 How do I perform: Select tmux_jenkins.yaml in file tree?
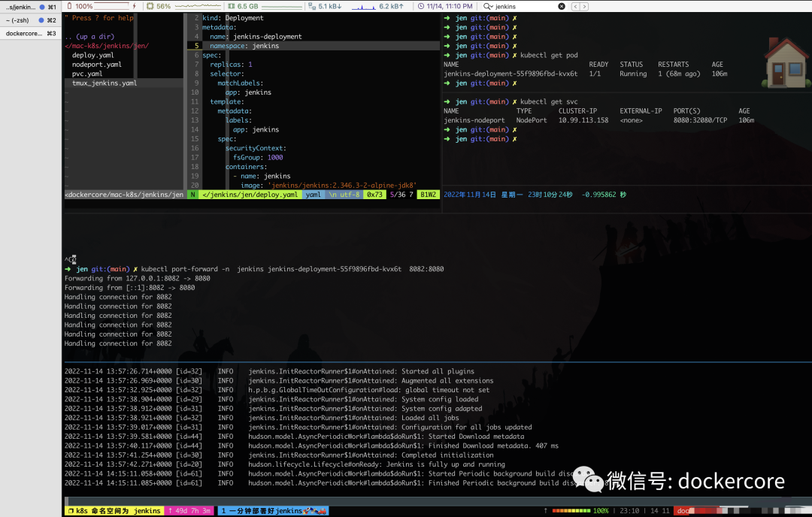coord(105,83)
